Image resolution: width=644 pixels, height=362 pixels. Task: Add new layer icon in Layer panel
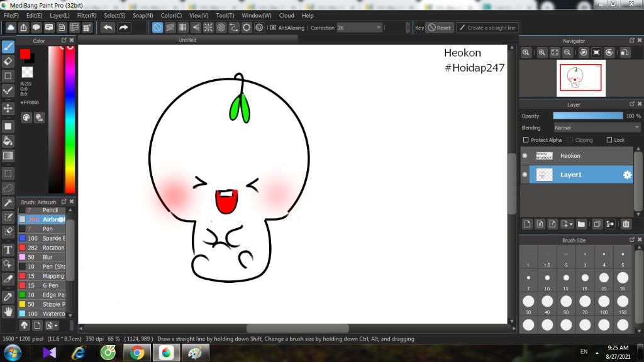(528, 224)
